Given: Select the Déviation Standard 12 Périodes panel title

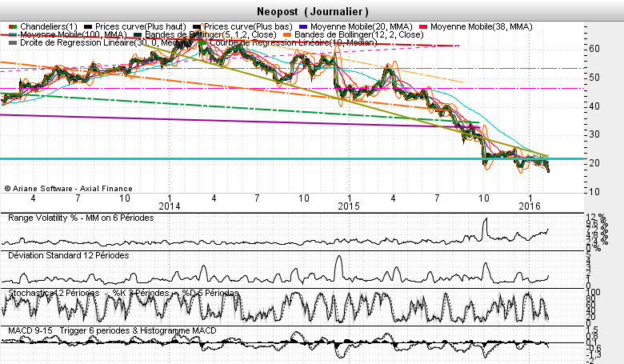Looking at the screenshot, I should coord(67,255).
